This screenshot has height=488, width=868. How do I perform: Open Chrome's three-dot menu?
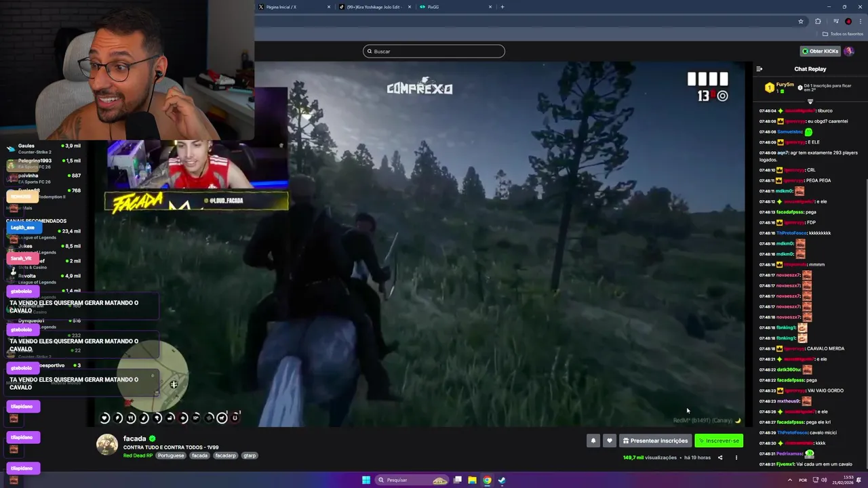pyautogui.click(x=861, y=21)
